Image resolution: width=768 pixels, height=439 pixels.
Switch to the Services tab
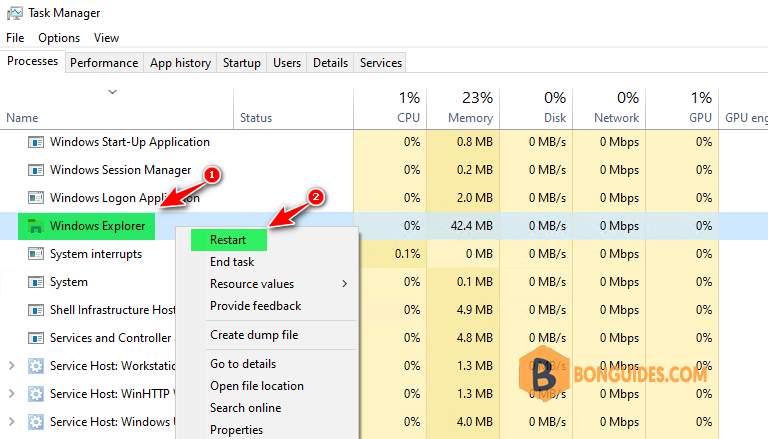pyautogui.click(x=381, y=63)
